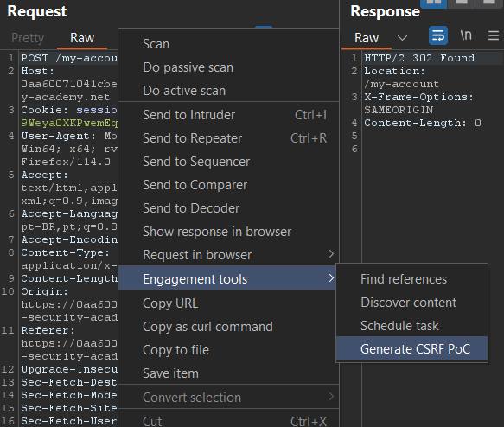Switch to the Pretty request tab
504x427 pixels.
[28, 38]
